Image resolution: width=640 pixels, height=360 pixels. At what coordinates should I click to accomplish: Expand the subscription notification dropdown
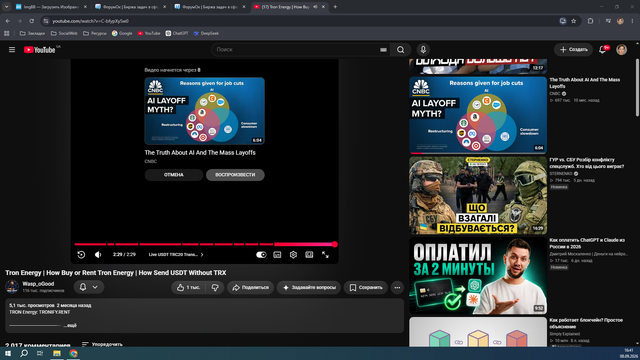(89, 287)
